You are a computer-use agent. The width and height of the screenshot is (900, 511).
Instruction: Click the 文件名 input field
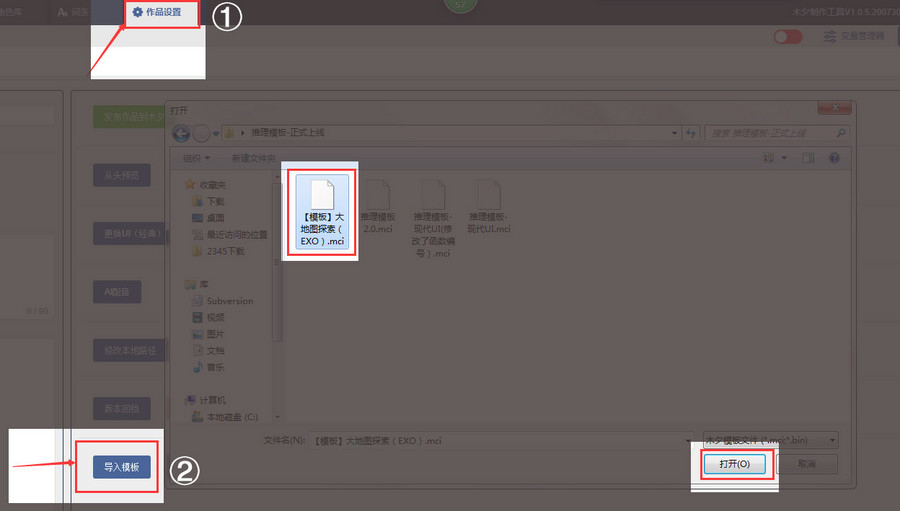[x=500, y=440]
